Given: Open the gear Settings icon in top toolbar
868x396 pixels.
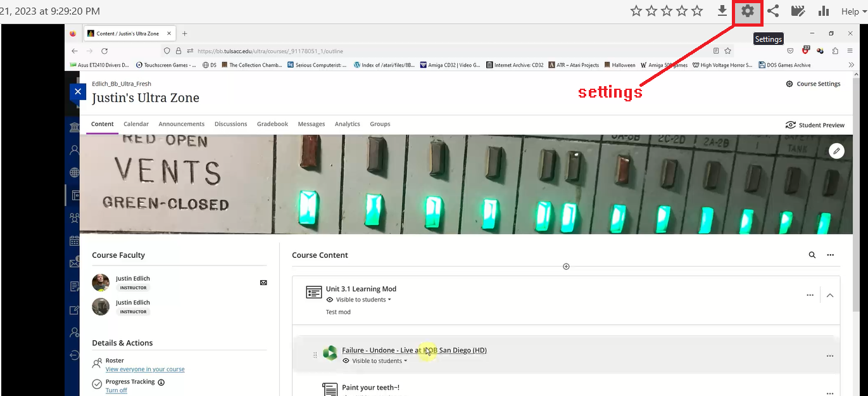Looking at the screenshot, I should [x=748, y=11].
